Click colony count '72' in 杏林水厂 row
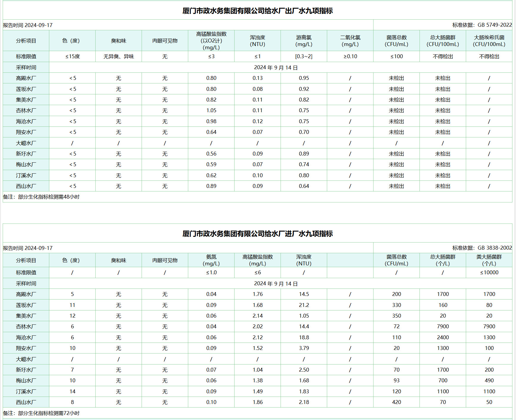The height and width of the screenshot is (420, 516). (x=396, y=327)
